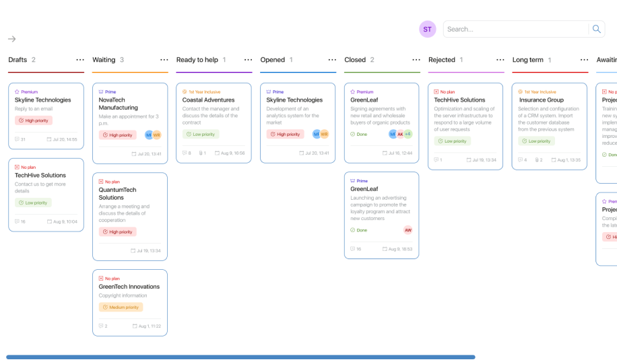Click comments icon on Skyline Drafts card
Viewport: 617px width, 364px height.
pos(17,139)
